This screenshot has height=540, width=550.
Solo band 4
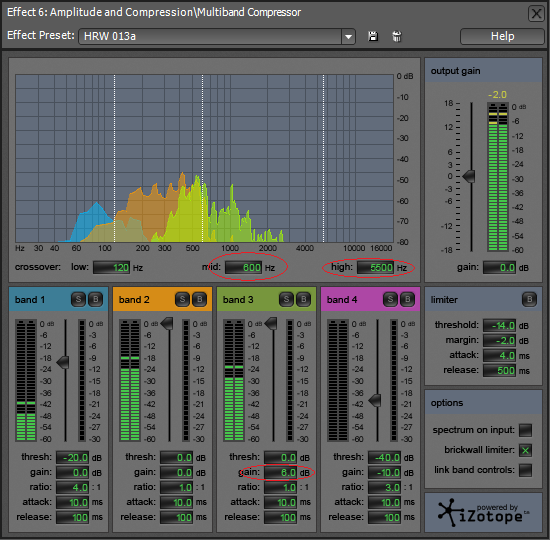[390, 299]
